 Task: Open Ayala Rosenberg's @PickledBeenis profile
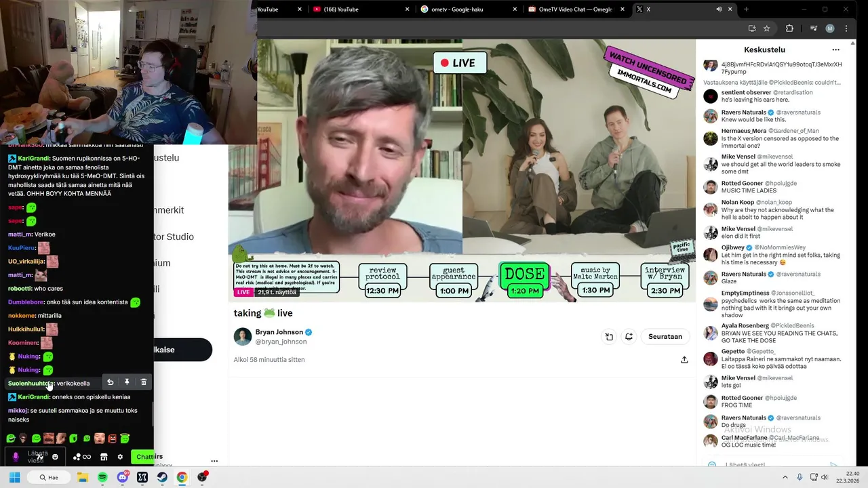(x=792, y=325)
